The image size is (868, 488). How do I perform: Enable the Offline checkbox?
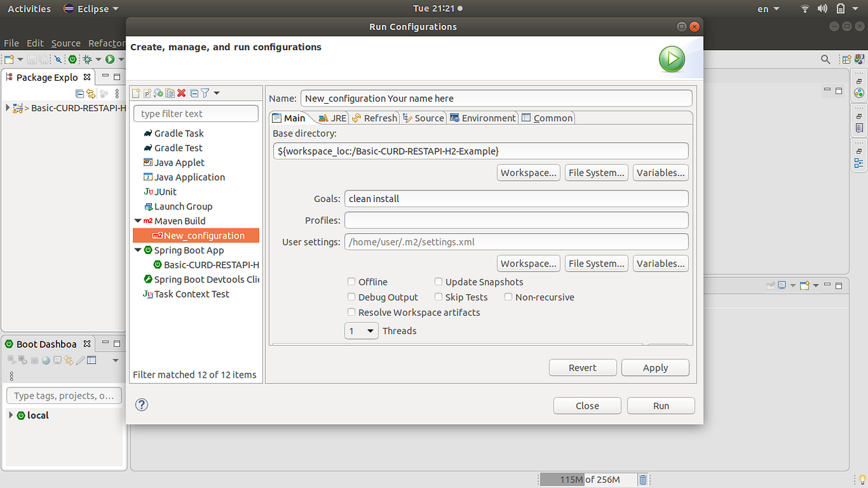click(x=351, y=281)
